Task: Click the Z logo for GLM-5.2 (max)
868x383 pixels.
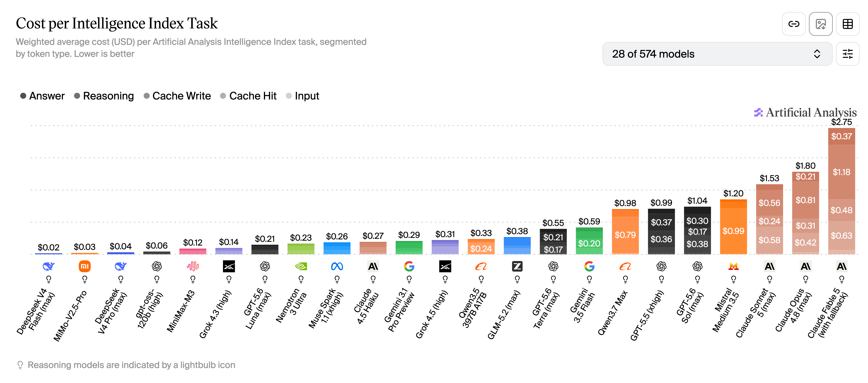Action: (x=517, y=266)
